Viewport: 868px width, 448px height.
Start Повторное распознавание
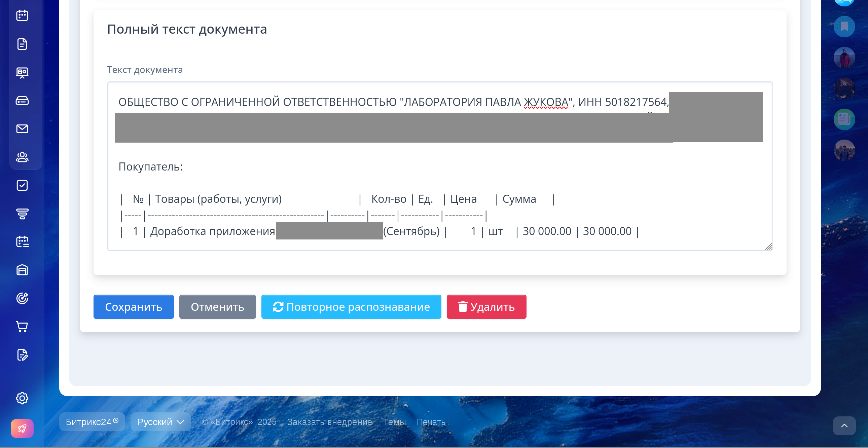coord(351,306)
